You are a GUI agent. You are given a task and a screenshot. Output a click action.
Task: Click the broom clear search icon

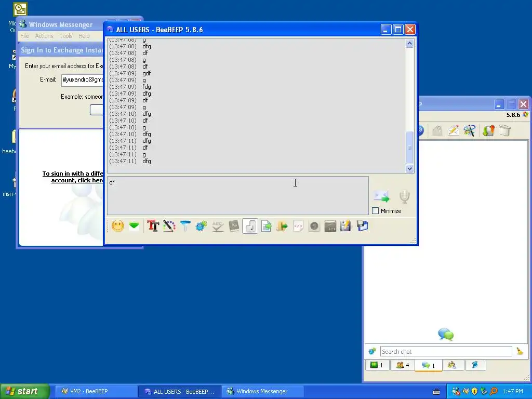tap(520, 351)
